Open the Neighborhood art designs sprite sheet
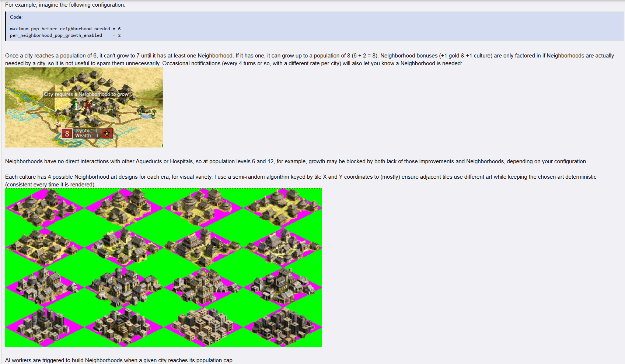The height and width of the screenshot is (364, 625). (x=164, y=267)
